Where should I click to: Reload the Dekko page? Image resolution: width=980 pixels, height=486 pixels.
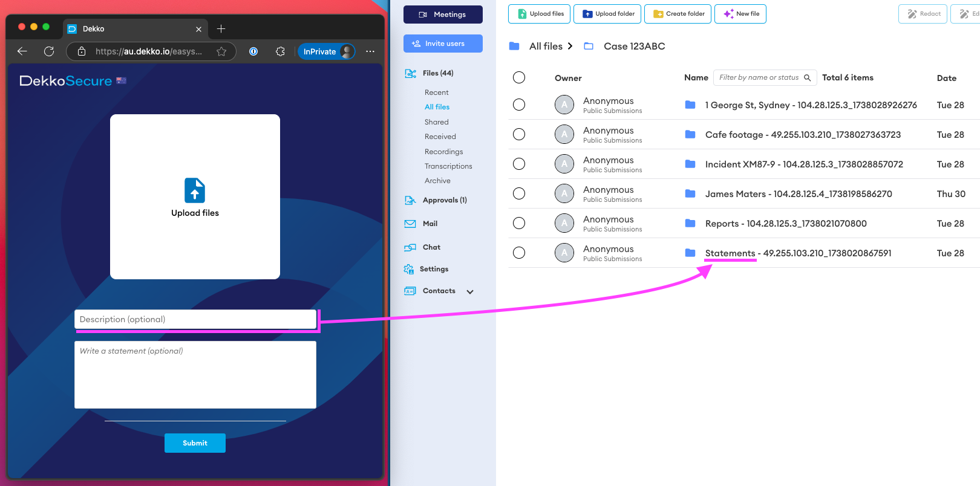pyautogui.click(x=49, y=51)
